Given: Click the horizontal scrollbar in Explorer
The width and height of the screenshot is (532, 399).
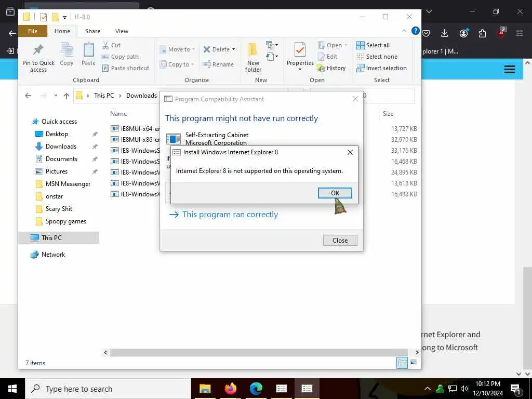Looking at the screenshot, I should (x=259, y=353).
